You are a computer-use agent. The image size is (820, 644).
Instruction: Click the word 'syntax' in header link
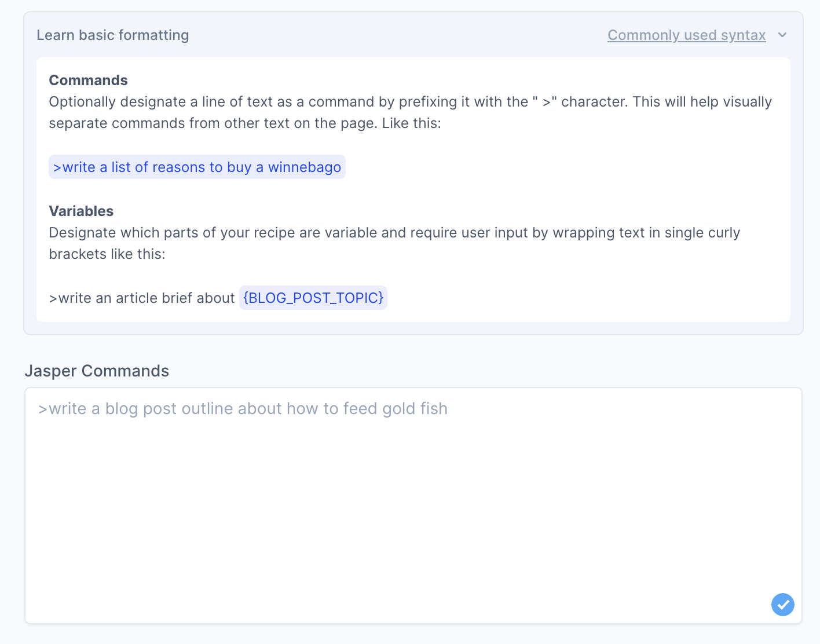744,35
